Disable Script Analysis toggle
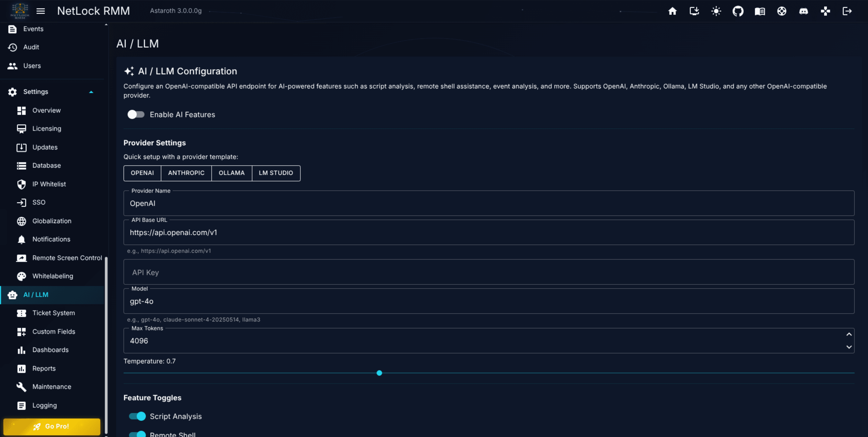Screen dimensions: 868x437 click(x=137, y=416)
